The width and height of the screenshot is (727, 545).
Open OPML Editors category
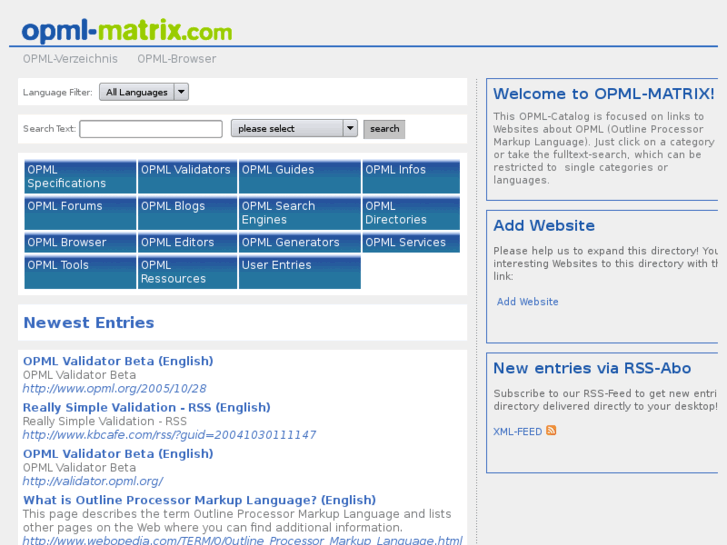[x=187, y=243]
